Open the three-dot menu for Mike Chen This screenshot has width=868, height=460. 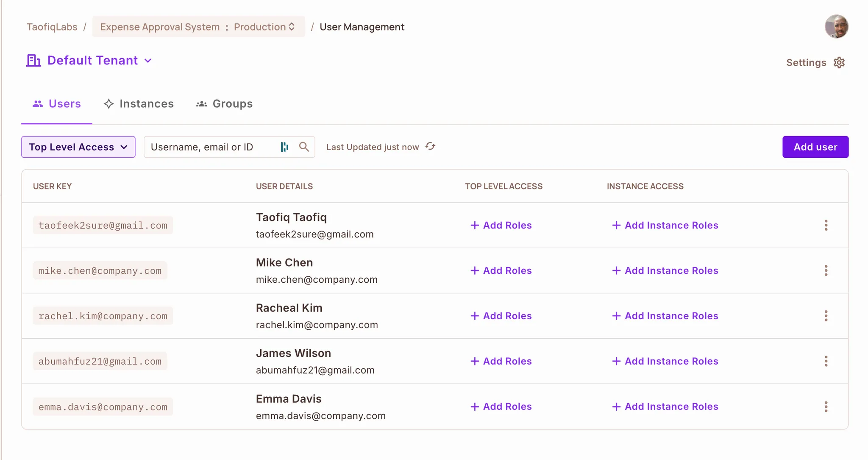(x=826, y=270)
